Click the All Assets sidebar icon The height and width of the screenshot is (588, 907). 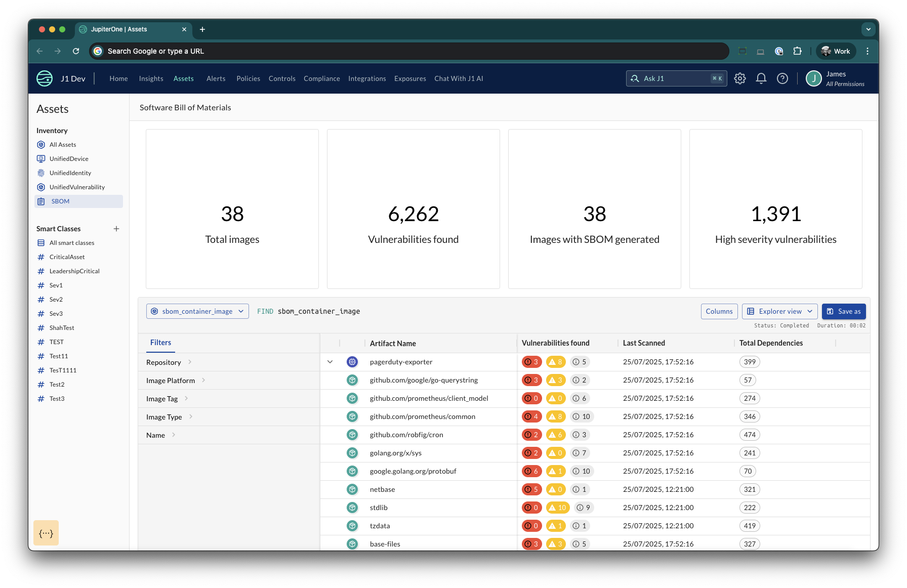tap(41, 145)
